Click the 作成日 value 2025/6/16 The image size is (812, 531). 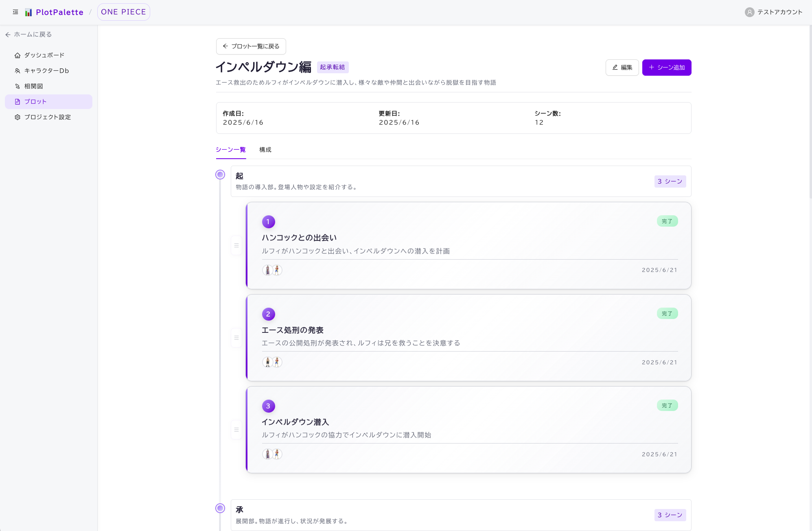point(243,122)
